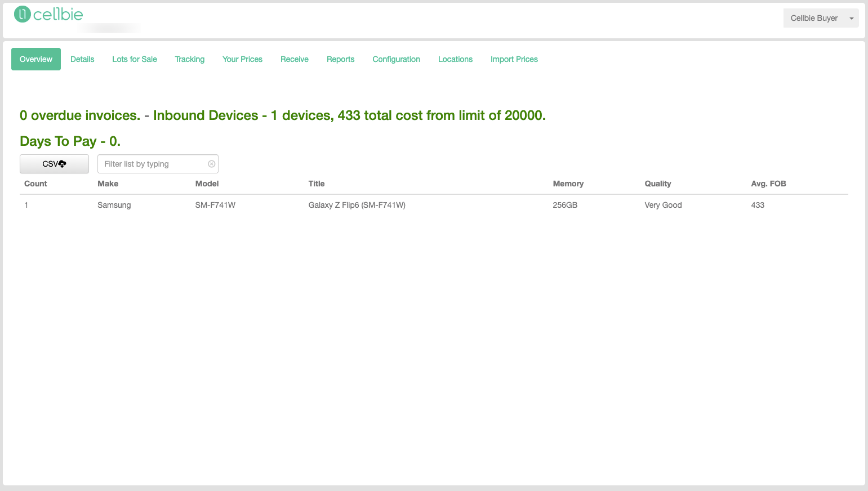Select the SM-F741W model cell

(215, 205)
